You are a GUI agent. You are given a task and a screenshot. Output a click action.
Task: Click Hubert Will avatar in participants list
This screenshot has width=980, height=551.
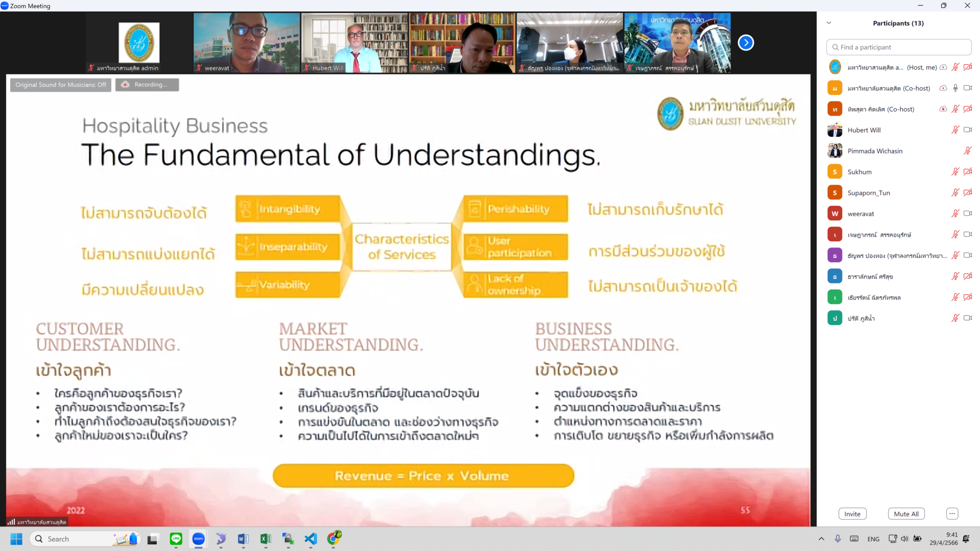coord(835,130)
